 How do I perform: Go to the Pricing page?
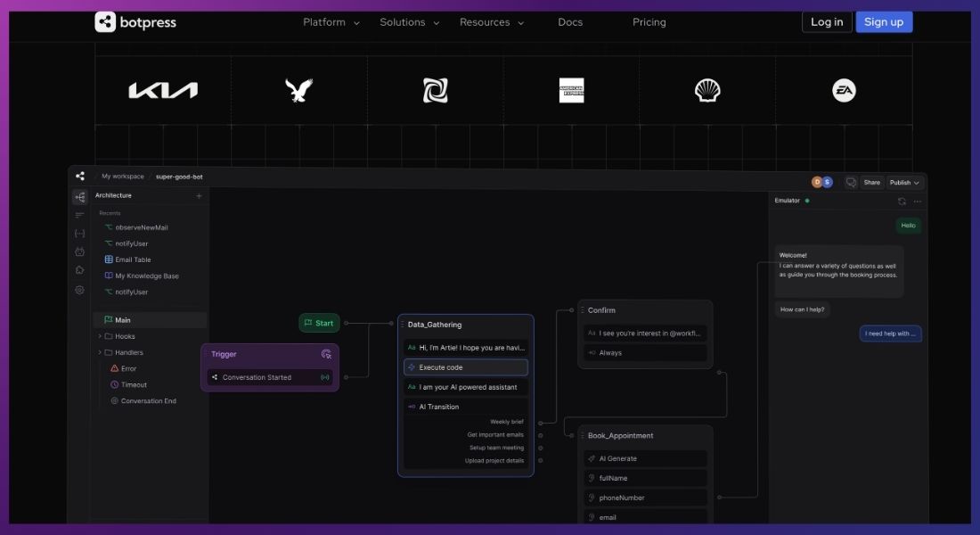[x=649, y=22]
